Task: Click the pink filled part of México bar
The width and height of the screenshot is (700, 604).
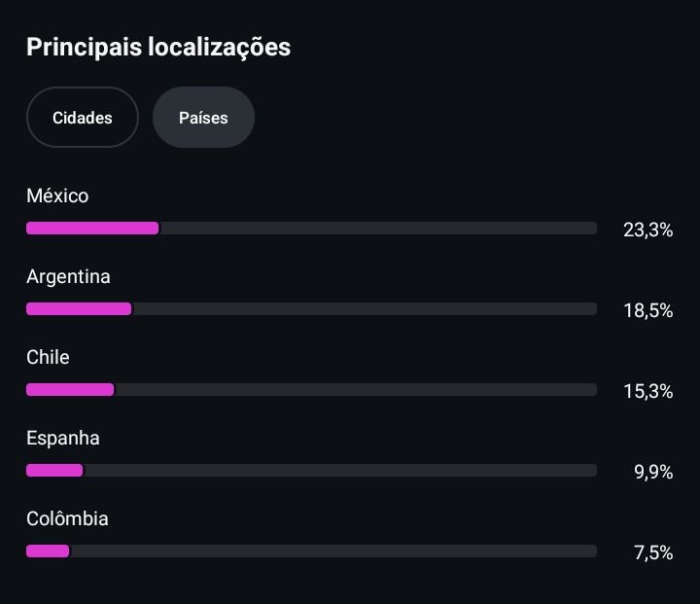Action: [91, 229]
